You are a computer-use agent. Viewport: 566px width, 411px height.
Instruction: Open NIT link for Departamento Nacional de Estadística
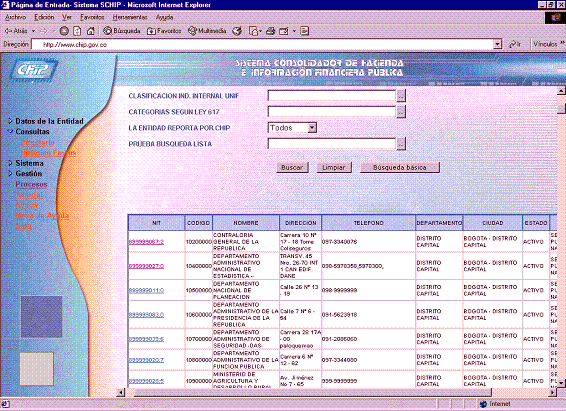(x=146, y=266)
